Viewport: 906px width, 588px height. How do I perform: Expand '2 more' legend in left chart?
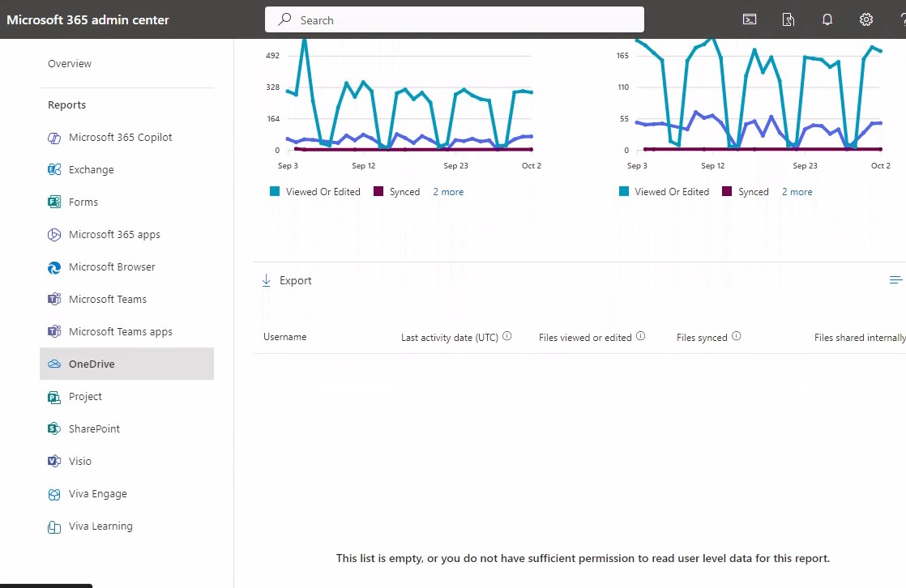pos(448,192)
